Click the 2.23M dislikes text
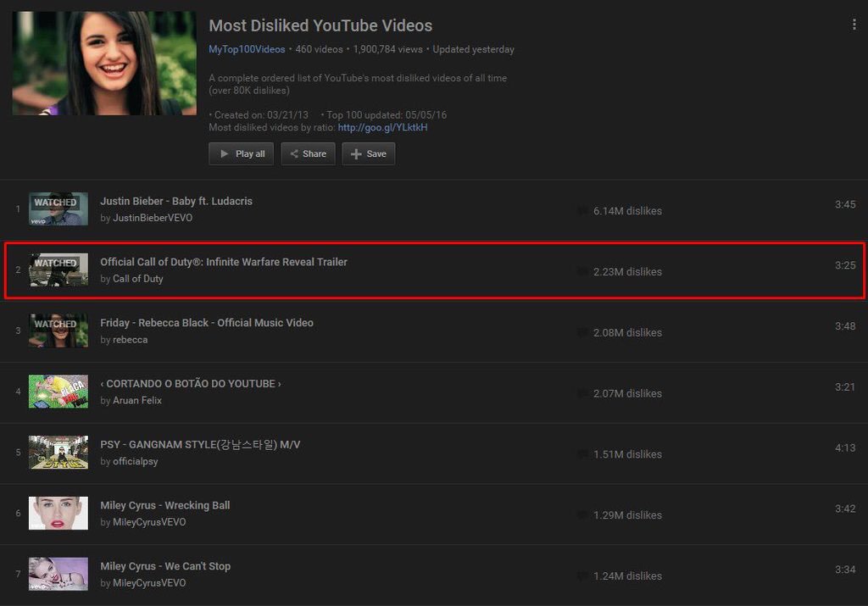 [x=627, y=272]
